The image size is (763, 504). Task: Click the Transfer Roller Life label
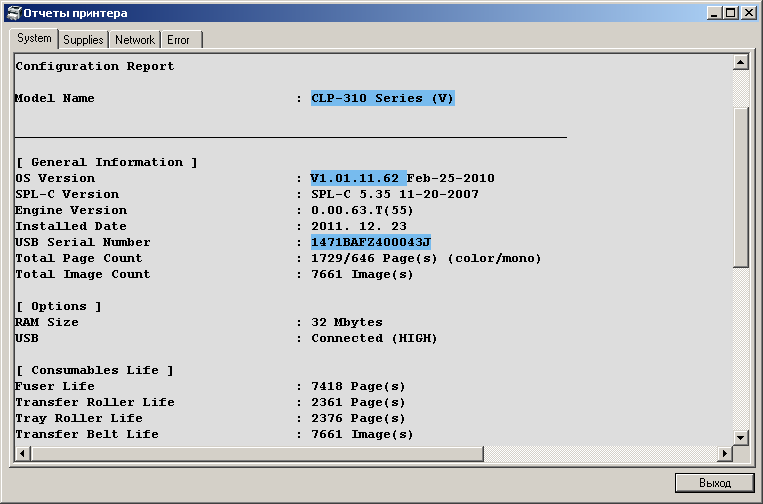coord(95,402)
